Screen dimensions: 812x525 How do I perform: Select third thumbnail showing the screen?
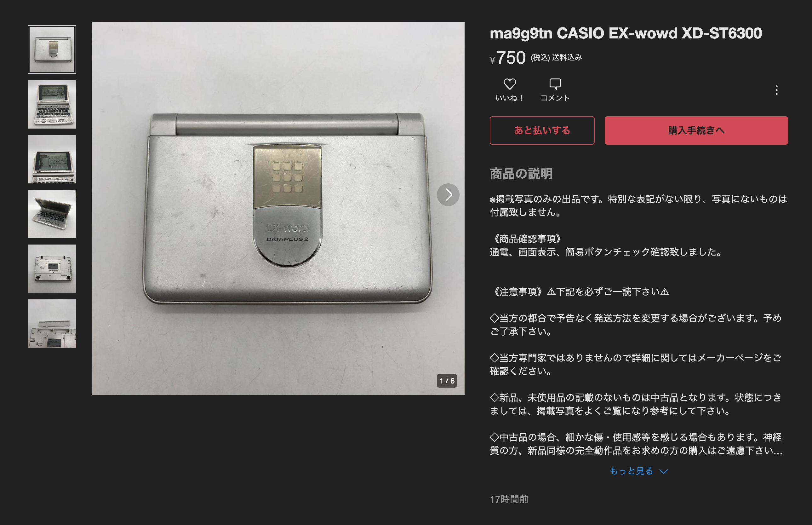point(52,159)
